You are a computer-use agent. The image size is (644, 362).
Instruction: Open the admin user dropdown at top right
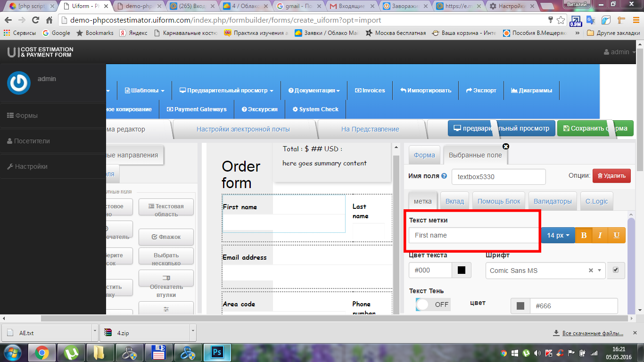pos(620,52)
